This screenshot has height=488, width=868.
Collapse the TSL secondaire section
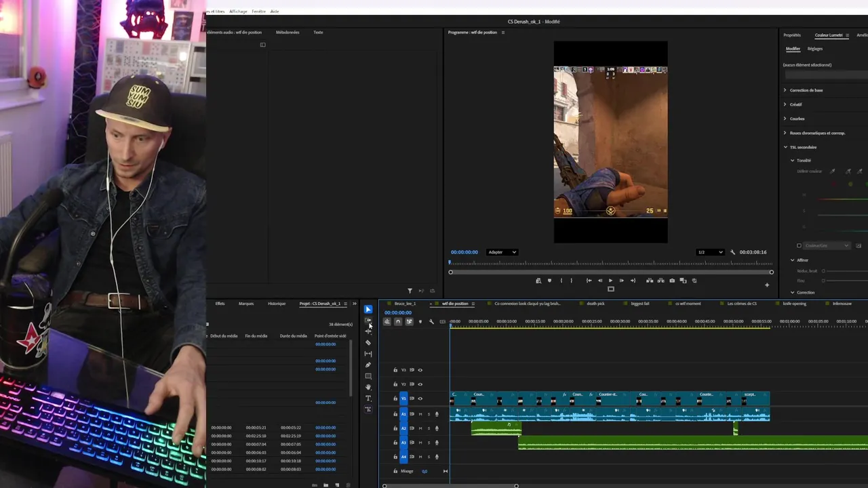tap(785, 147)
